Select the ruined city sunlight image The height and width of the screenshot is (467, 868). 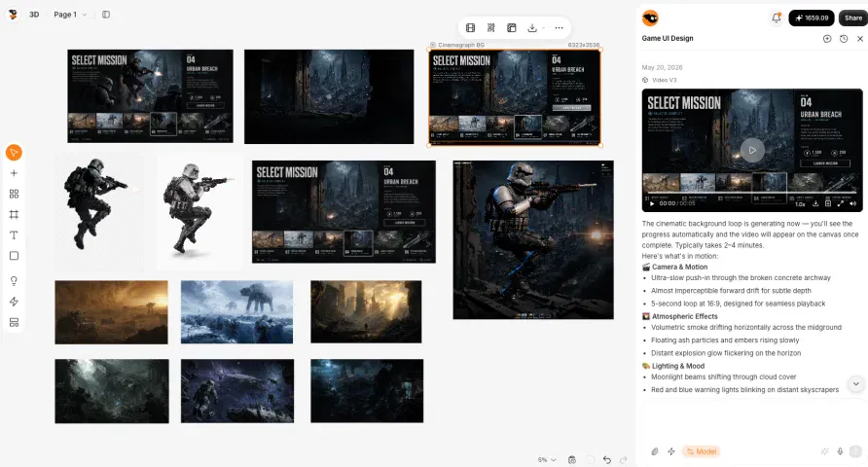click(x=366, y=311)
